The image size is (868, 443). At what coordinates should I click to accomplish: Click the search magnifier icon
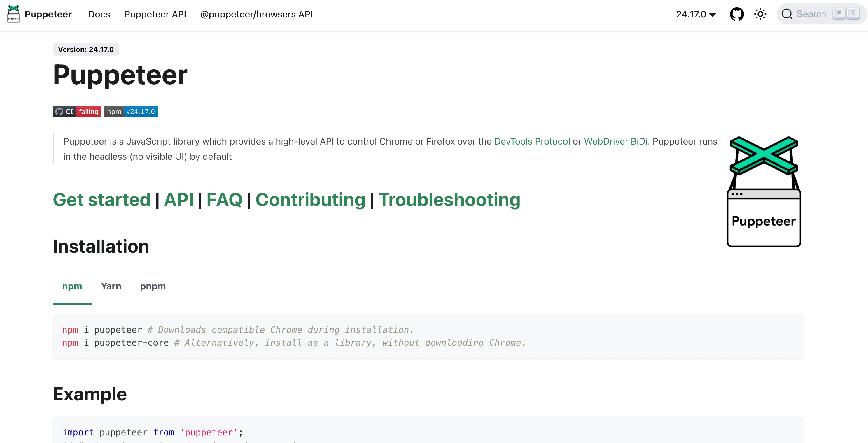(787, 14)
